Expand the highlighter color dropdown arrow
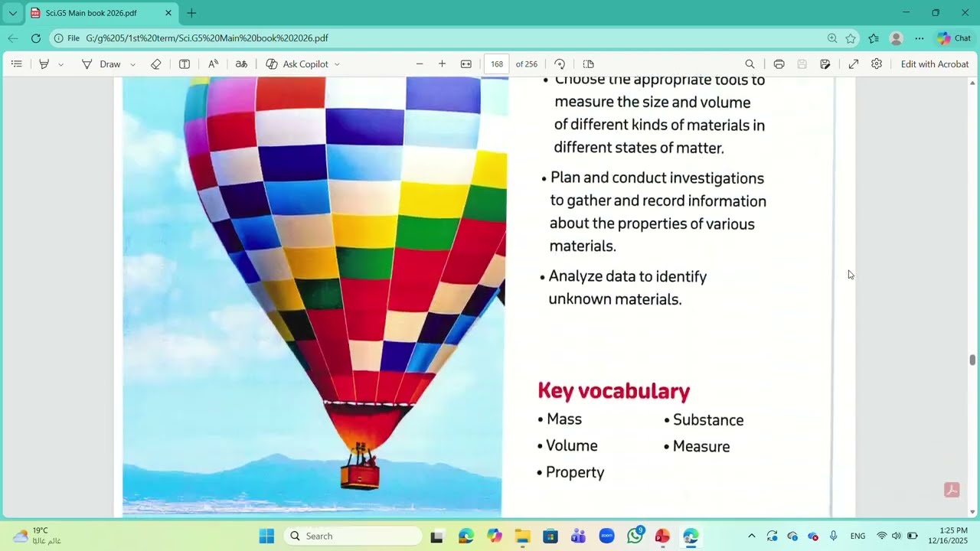This screenshot has width=980, height=551. pos(61,64)
